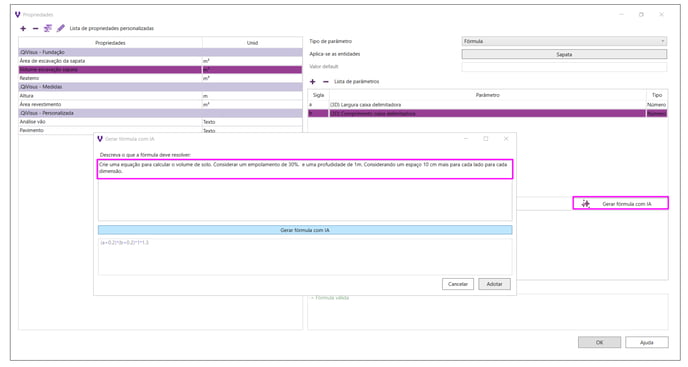Select the Área revestimento property row
This screenshot has height=367, width=688.
point(160,104)
